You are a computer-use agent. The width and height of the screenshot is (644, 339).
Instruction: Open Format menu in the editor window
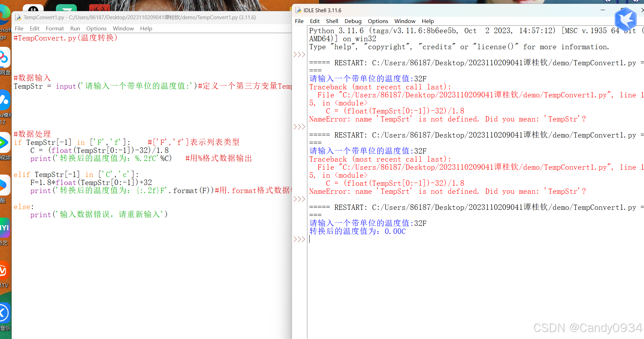point(55,28)
